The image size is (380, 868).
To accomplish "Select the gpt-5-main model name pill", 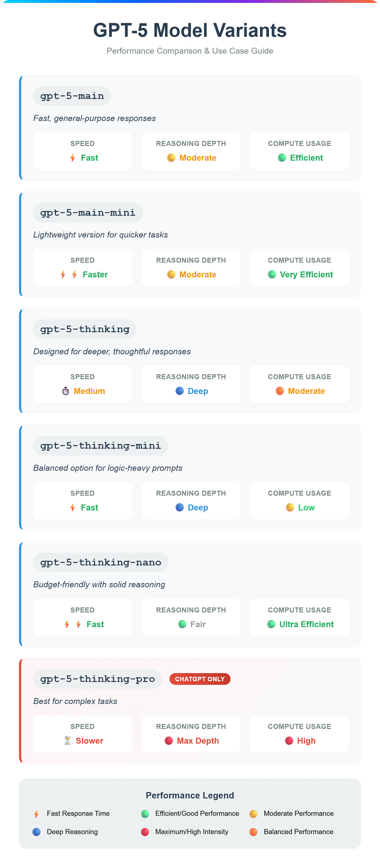I will 72,96.
